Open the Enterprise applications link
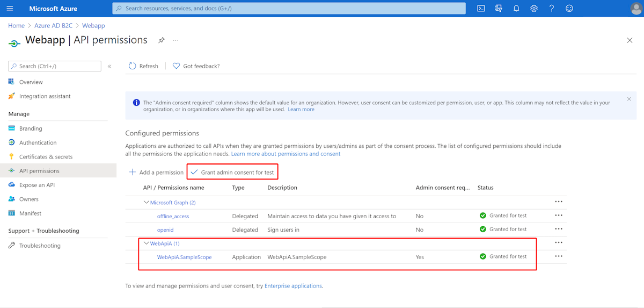 pos(293,286)
